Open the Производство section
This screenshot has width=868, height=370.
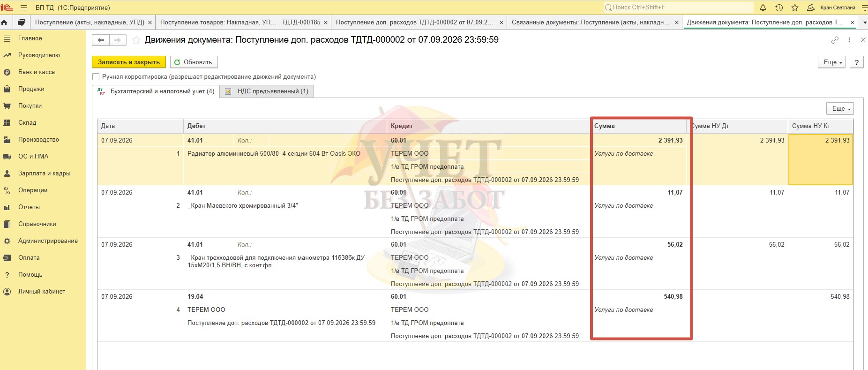click(38, 139)
